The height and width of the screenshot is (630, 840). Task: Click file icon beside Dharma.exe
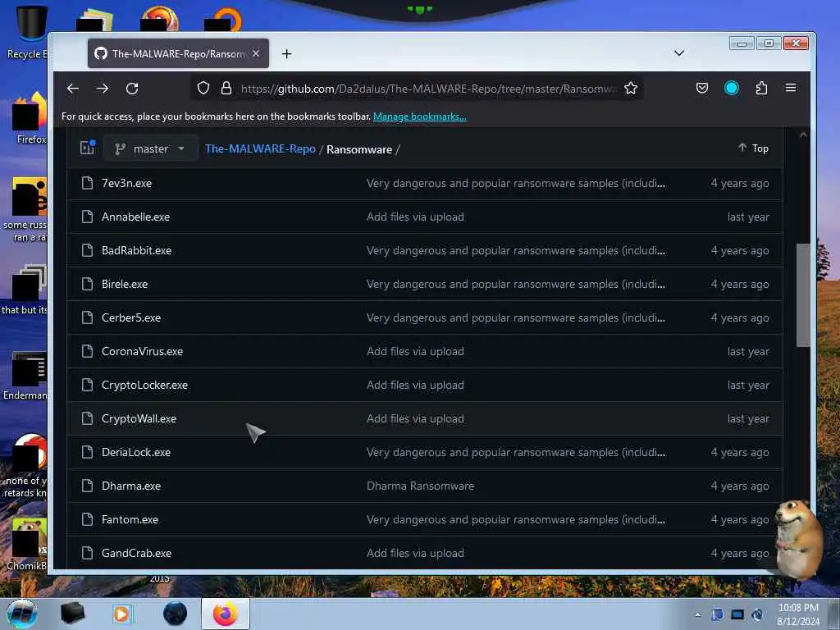pos(87,486)
